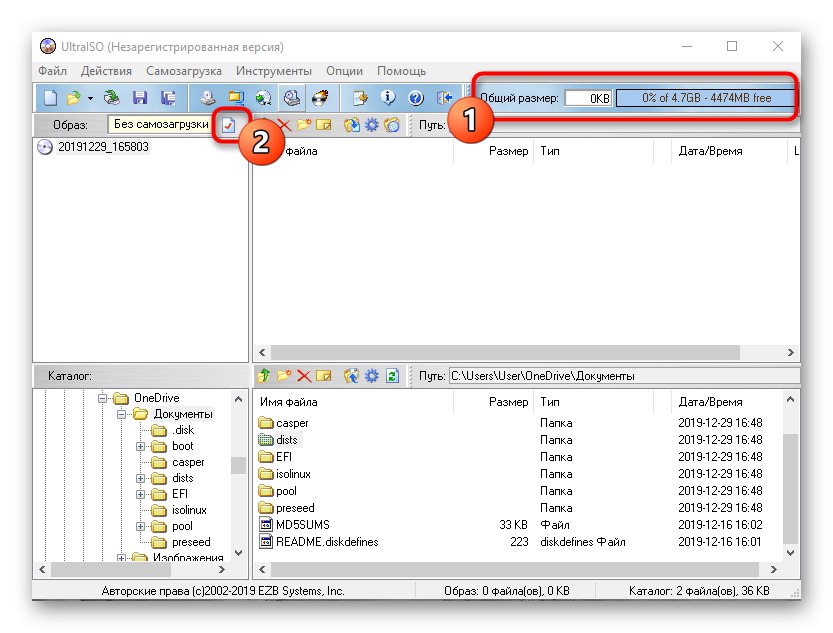The image size is (833, 633).
Task: Click blue gear icon in lower catalog toolbar
Action: (372, 376)
